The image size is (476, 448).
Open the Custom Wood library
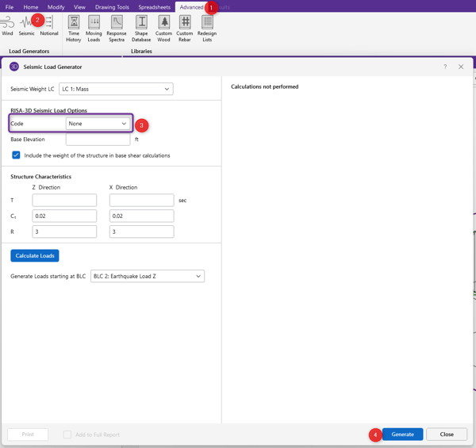coord(163,29)
